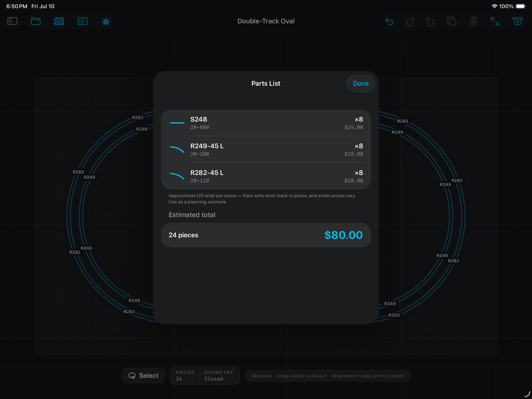The image size is (532, 399).
Task: Click the 20-100 part number
Action: point(200,154)
